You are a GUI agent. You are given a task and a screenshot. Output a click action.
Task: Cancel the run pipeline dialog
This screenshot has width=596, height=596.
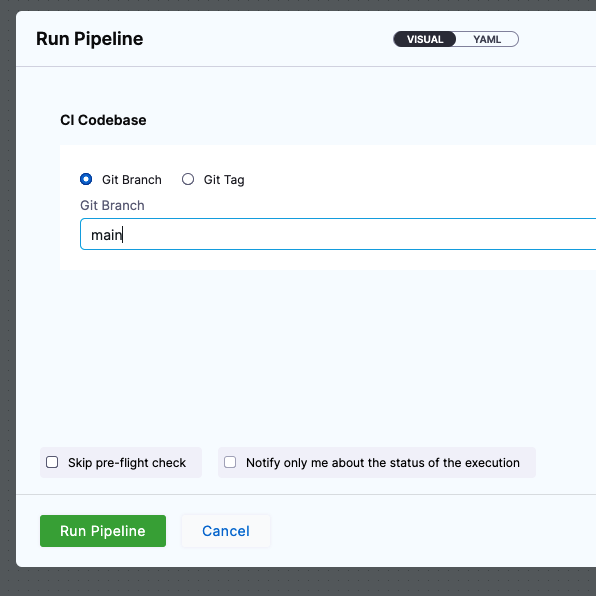226,531
